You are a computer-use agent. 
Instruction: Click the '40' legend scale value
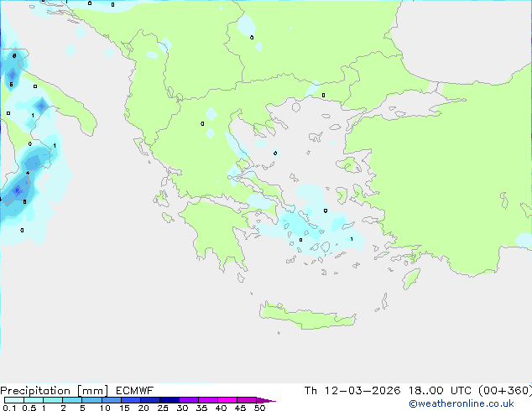pos(221,408)
